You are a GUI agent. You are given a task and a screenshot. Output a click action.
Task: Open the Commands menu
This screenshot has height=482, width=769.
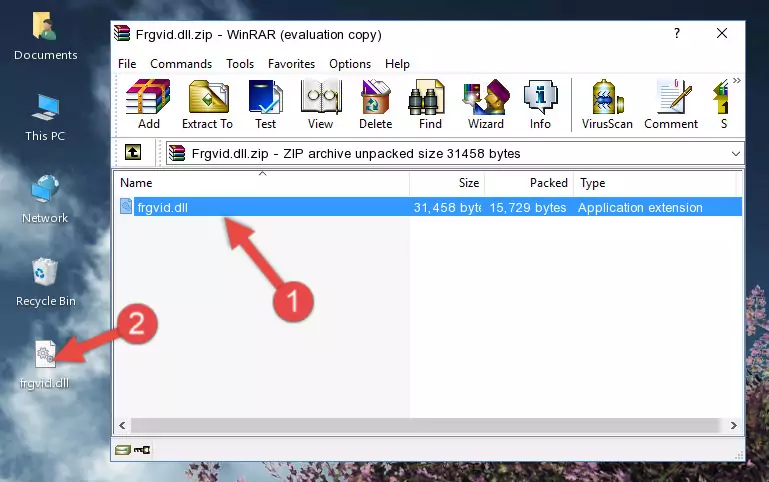pyautogui.click(x=181, y=64)
